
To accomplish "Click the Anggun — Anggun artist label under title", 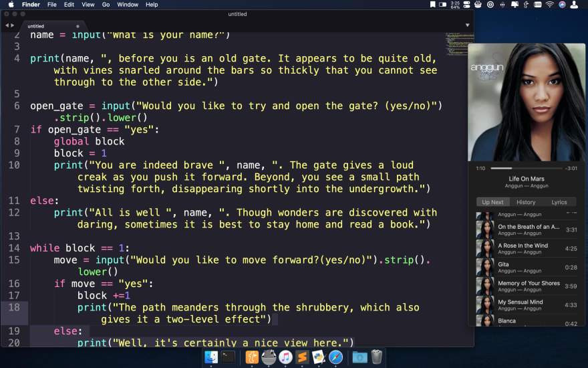I will 527,186.
